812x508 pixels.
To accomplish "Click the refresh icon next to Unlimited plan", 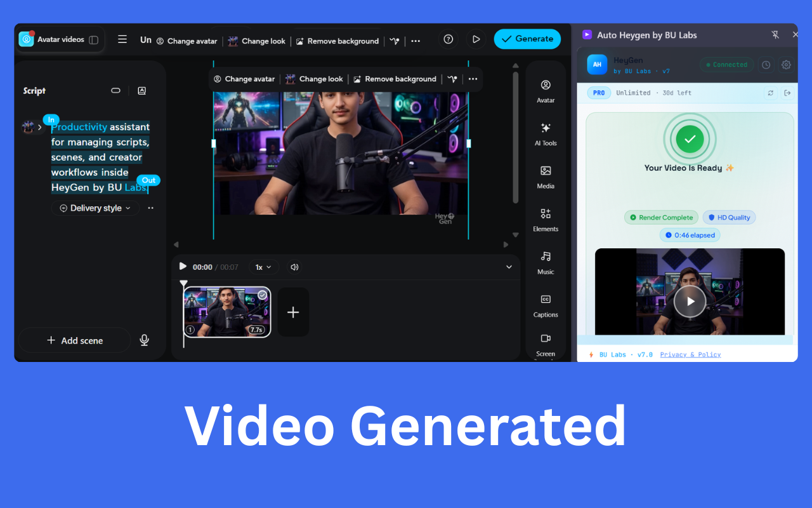I will 771,93.
